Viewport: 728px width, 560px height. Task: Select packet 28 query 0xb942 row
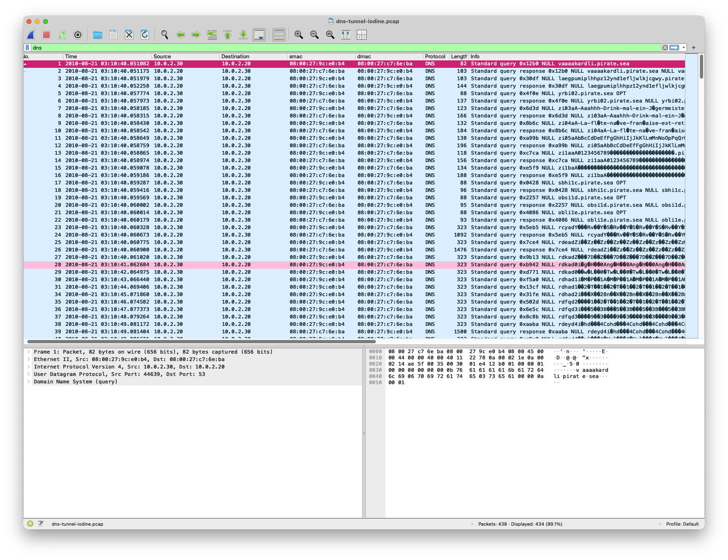(354, 265)
